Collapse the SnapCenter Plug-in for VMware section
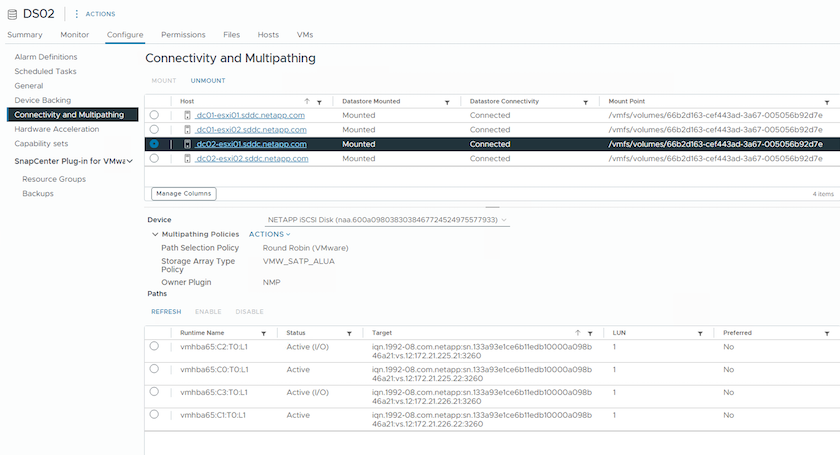Viewport: 840px width, 455px height. tap(129, 161)
